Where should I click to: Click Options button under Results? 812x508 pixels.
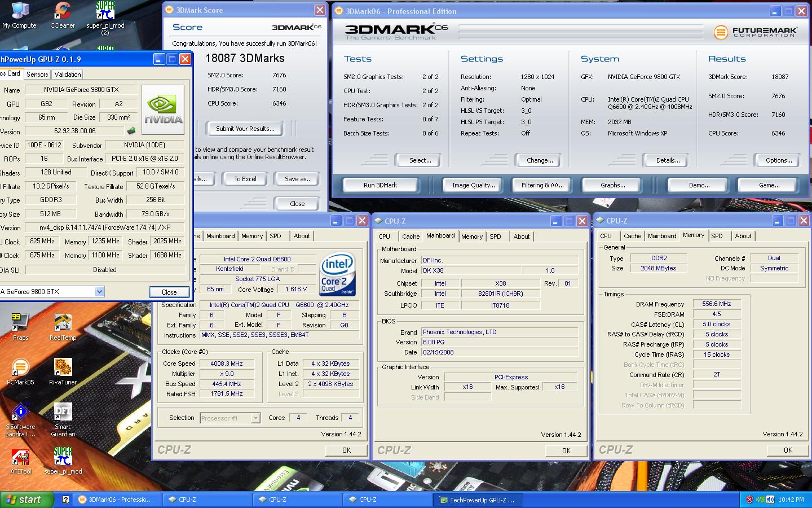(x=779, y=160)
